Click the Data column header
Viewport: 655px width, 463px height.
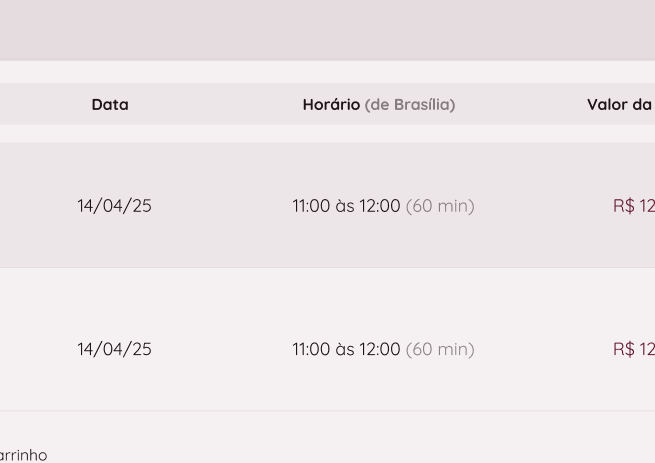(110, 104)
